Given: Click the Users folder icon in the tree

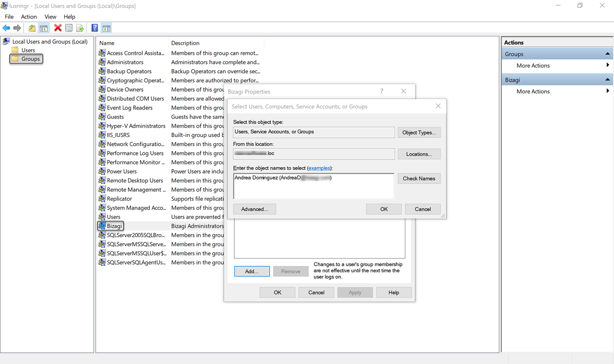Looking at the screenshot, I should point(15,50).
